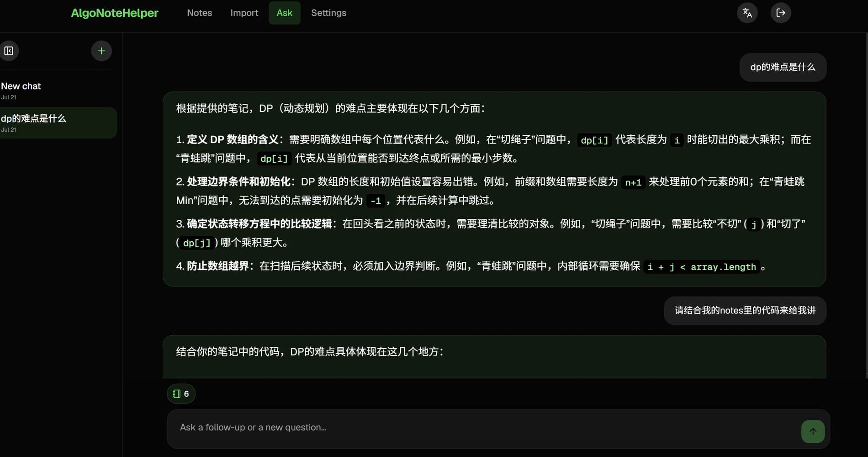
Task: Select the Ask tab
Action: tap(285, 13)
